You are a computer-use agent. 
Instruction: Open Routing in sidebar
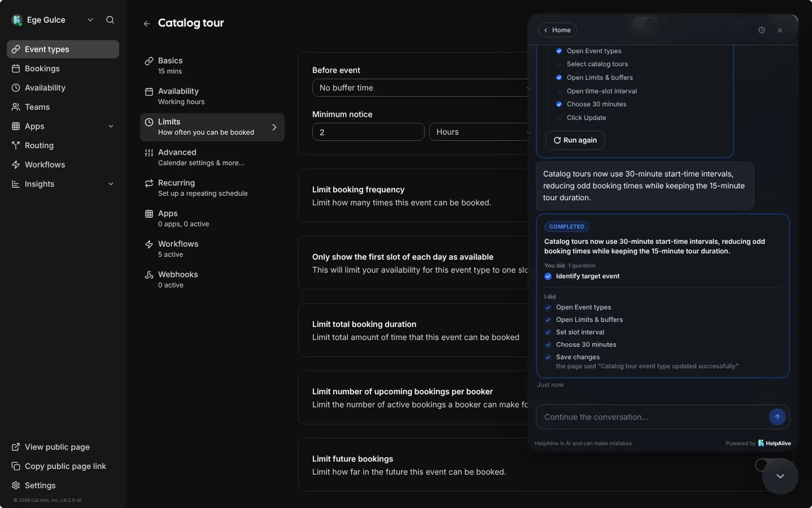(63, 145)
